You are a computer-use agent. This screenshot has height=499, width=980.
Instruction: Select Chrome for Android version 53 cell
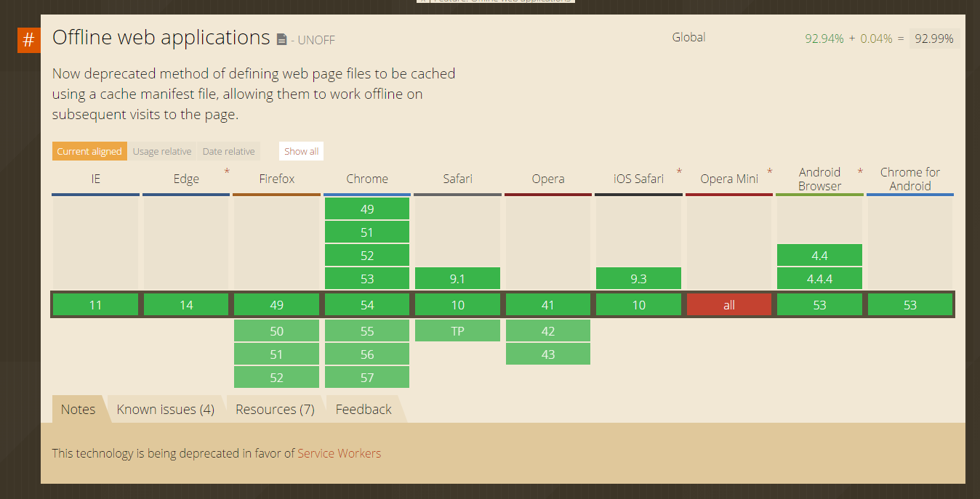tap(910, 305)
